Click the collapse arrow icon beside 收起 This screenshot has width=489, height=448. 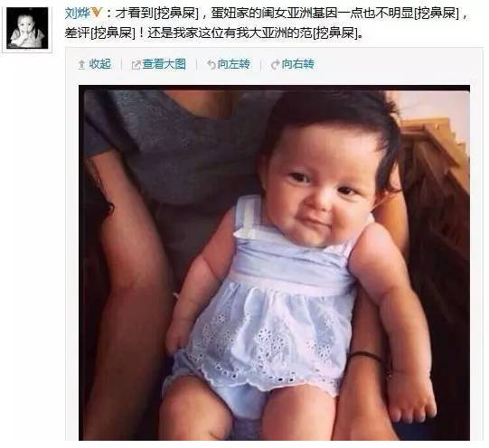pos(81,64)
